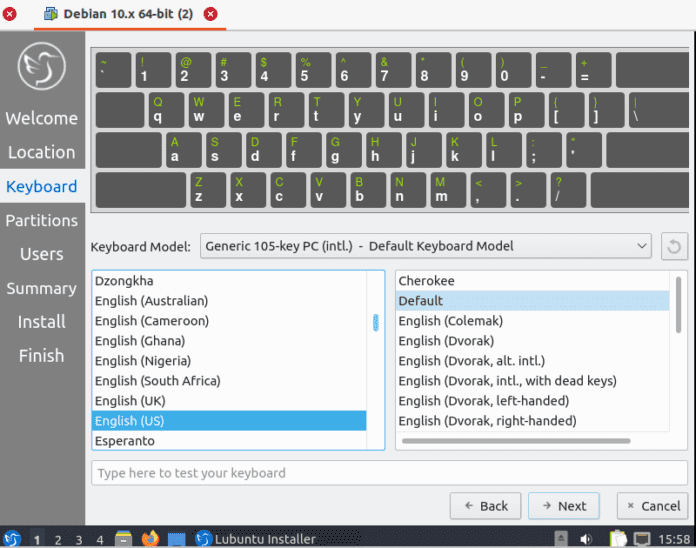
Task: Go to the Location step in sidebar
Action: [41, 152]
